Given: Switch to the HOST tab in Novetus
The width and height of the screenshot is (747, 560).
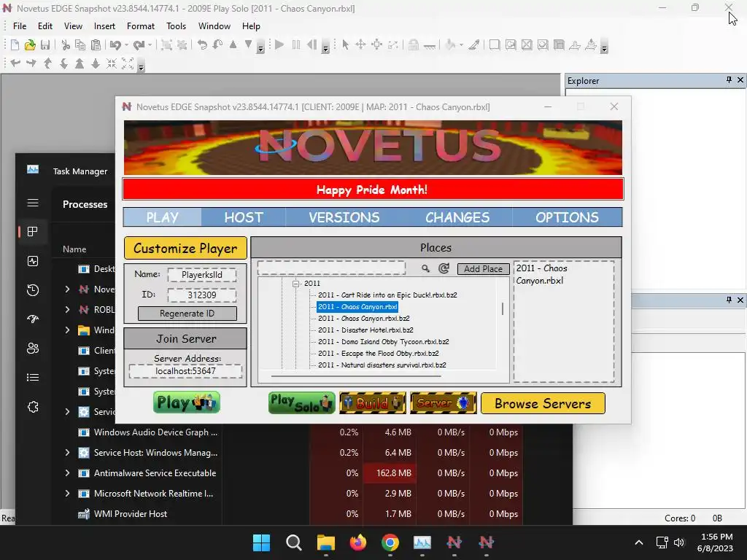Looking at the screenshot, I should (244, 217).
